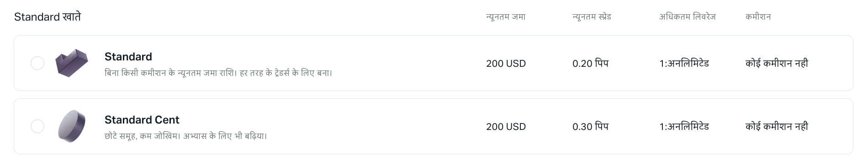Click the Standard Cent account title

click(x=142, y=120)
